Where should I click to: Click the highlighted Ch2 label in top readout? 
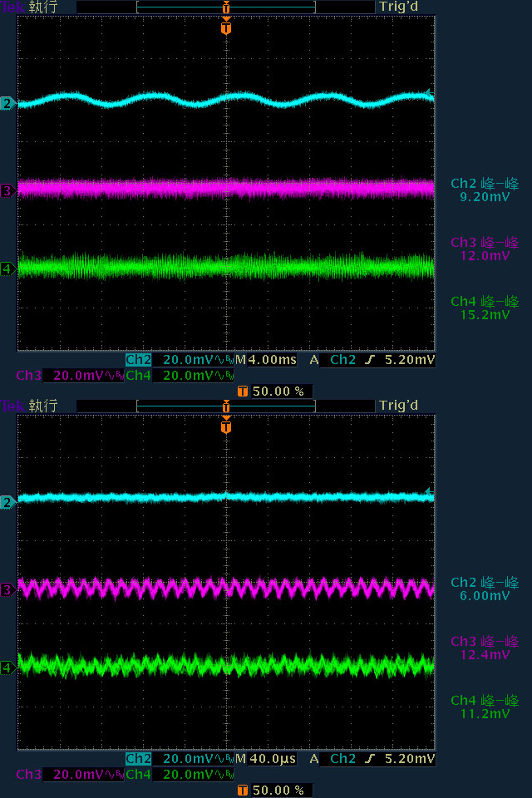(x=139, y=360)
